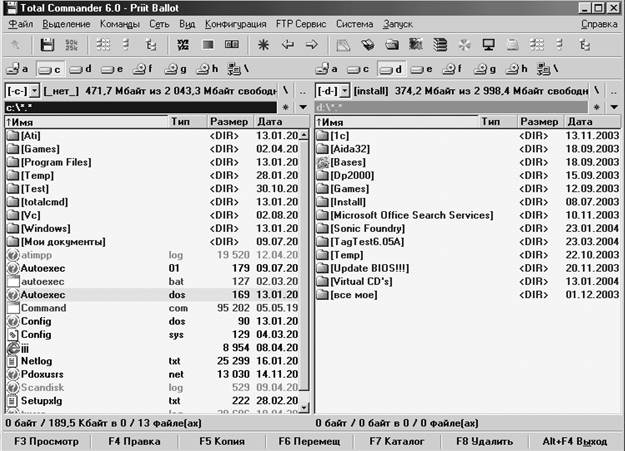Click the fan-shaped toolbar icon

point(464,45)
